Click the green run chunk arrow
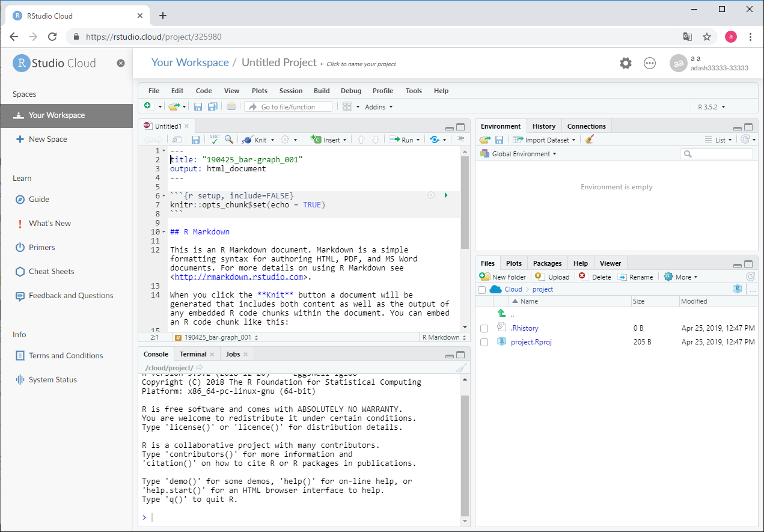764x532 pixels. point(445,195)
